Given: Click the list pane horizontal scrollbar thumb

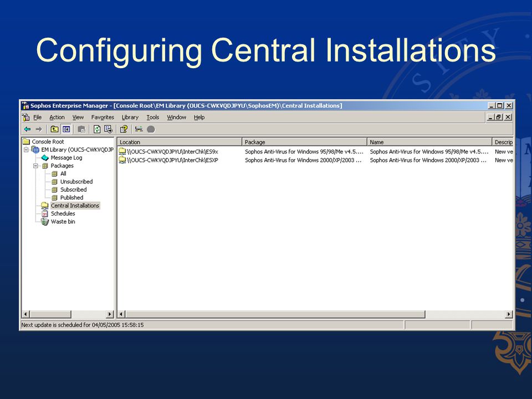Looking at the screenshot, I should [x=275, y=314].
